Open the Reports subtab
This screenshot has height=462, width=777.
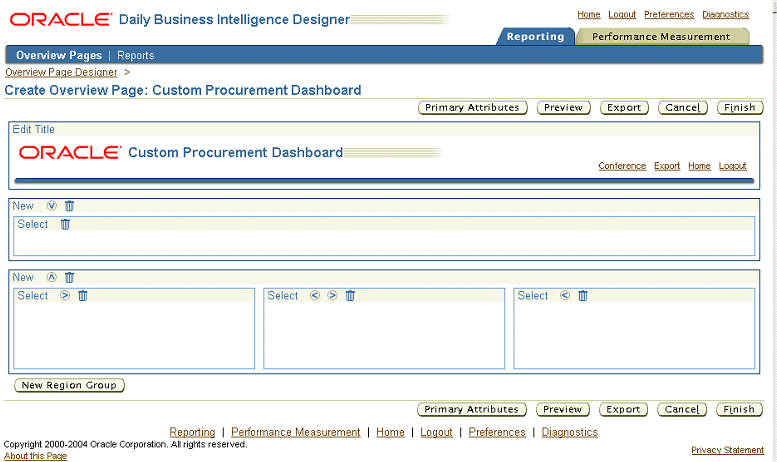(136, 56)
